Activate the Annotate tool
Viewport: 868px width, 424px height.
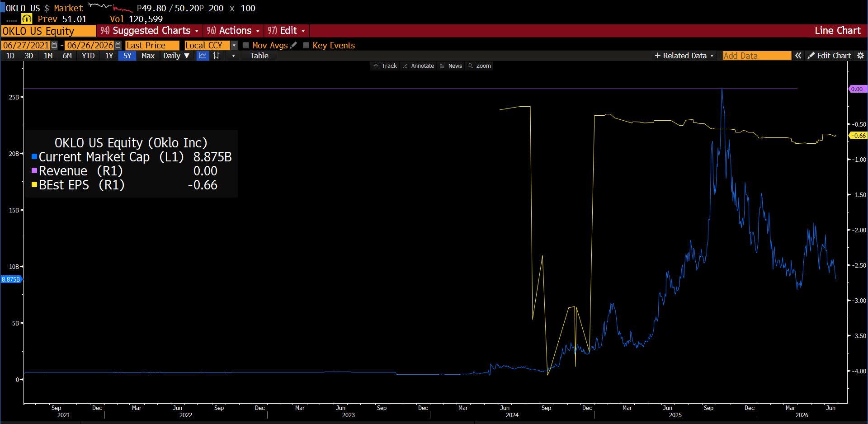[419, 66]
